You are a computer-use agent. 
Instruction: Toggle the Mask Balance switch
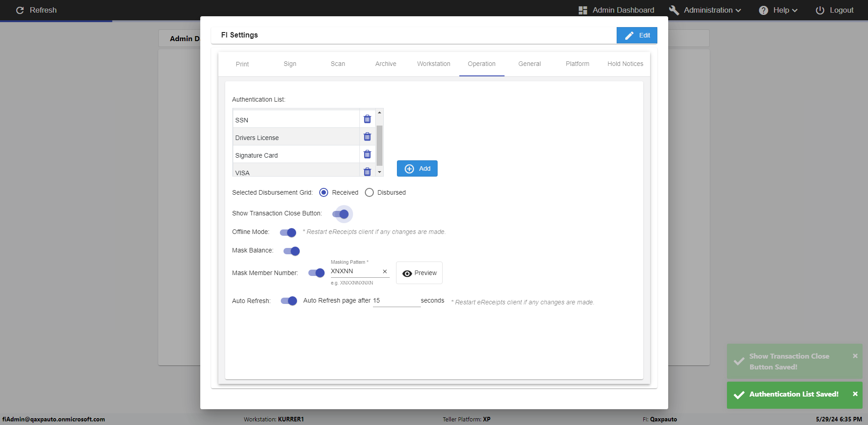point(292,251)
